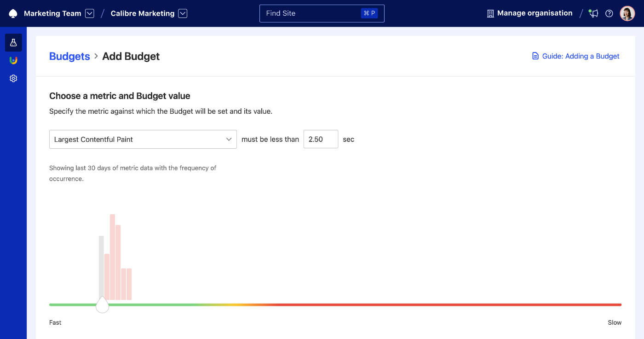The height and width of the screenshot is (339, 644).
Task: Select the flask experiments icon in sidebar
Action: [x=13, y=42]
